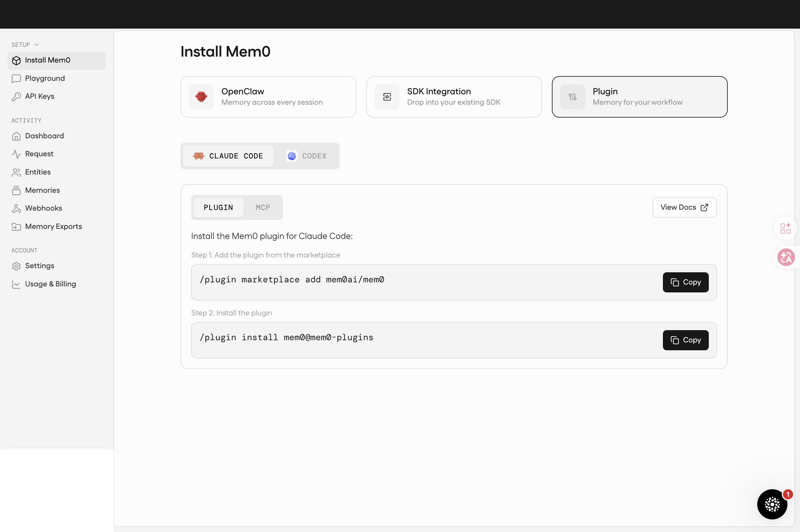Screen dimensions: 800x532
Task: Click 'Step 1: Add the plugin from the marketplace' text
Action: pos(265,255)
